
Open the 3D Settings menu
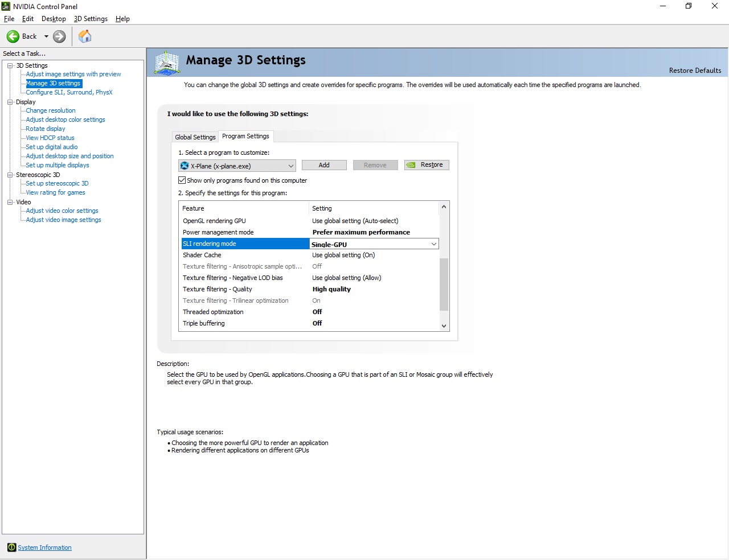[x=91, y=19]
